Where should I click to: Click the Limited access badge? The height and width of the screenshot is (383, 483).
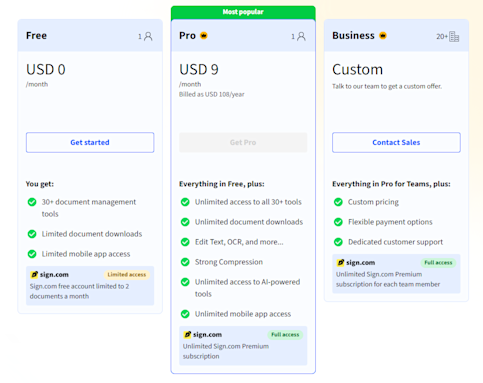pos(127,275)
